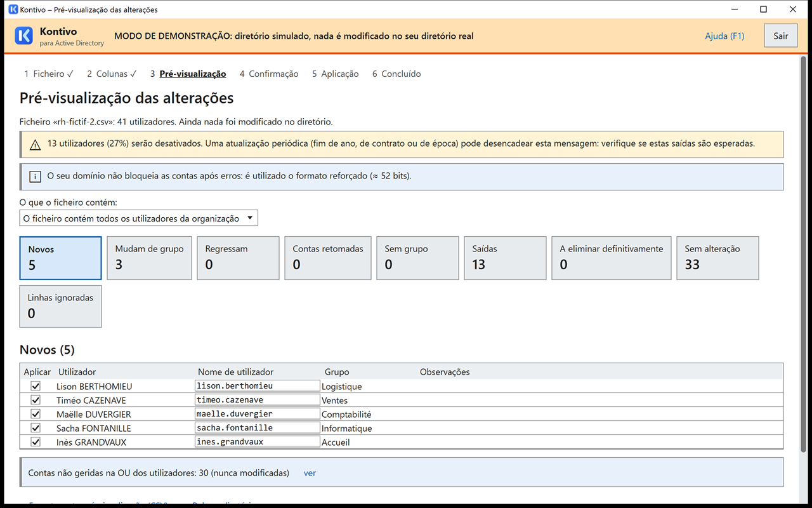Toggle the checkbox for Maëlle DUVERGIER

click(36, 414)
